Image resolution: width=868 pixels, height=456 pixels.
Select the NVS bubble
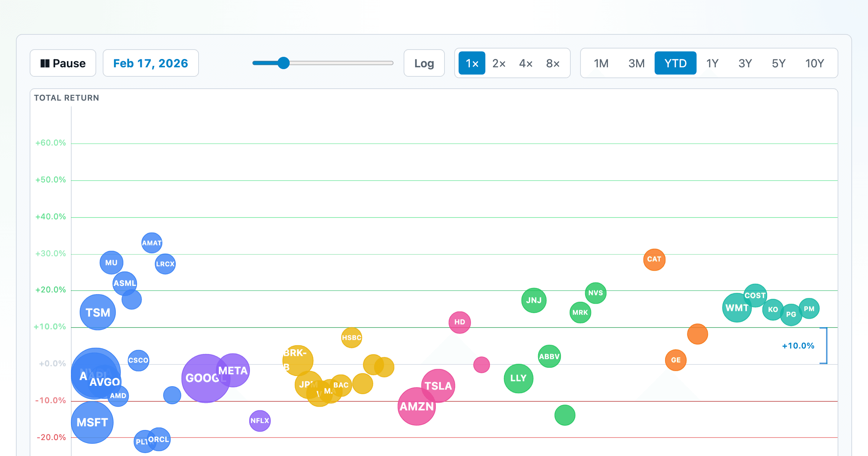pyautogui.click(x=596, y=293)
